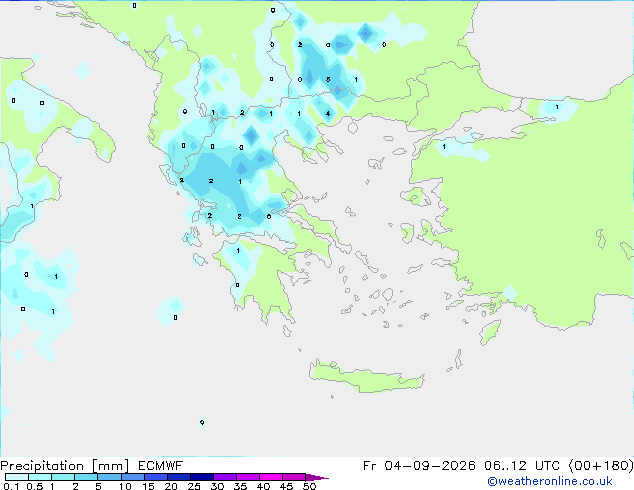The width and height of the screenshot is (634, 490).
Task: Click the 40 mm magenta legend swatch
Action: (x=271, y=477)
